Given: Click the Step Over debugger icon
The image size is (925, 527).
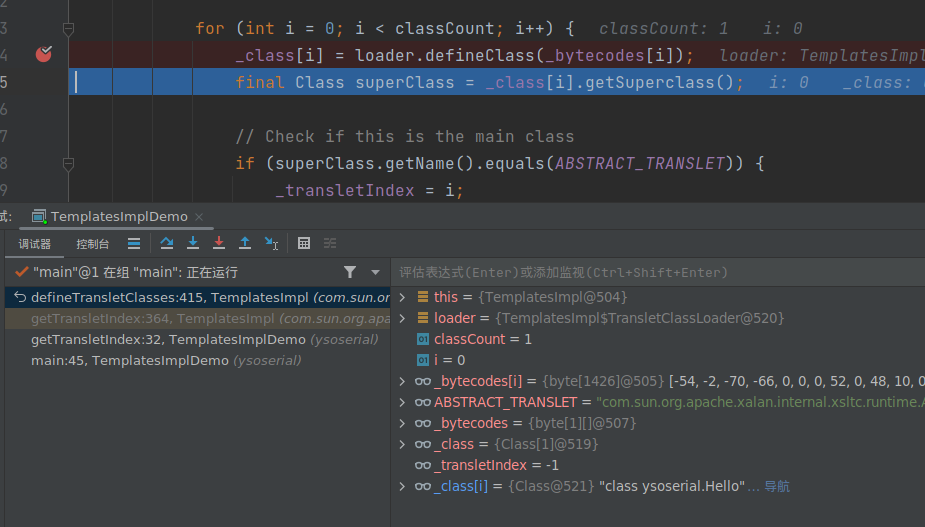Looking at the screenshot, I should coord(167,243).
